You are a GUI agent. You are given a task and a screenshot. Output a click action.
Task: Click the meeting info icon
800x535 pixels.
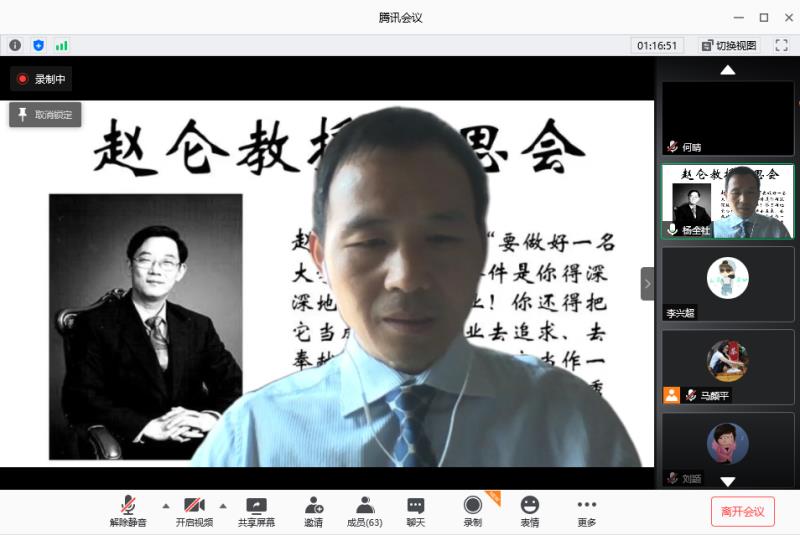pos(15,45)
